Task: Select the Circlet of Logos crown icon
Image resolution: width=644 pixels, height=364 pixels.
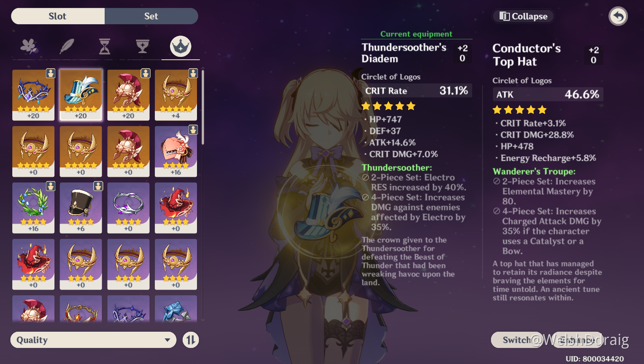Action: pyautogui.click(x=180, y=46)
